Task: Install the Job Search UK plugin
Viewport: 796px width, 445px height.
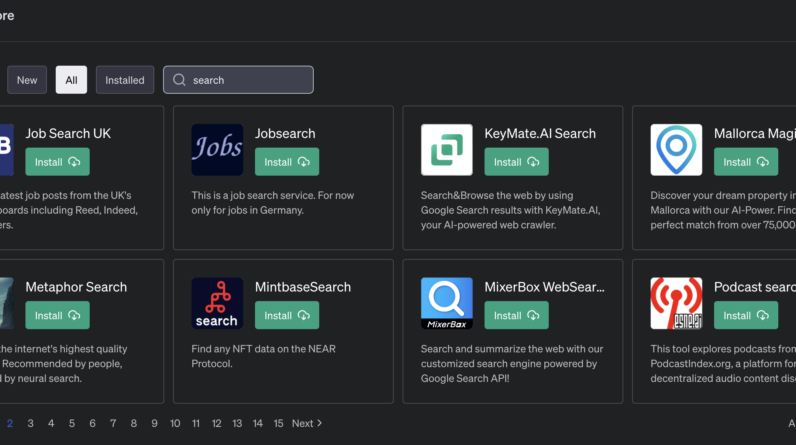Action: 57,162
